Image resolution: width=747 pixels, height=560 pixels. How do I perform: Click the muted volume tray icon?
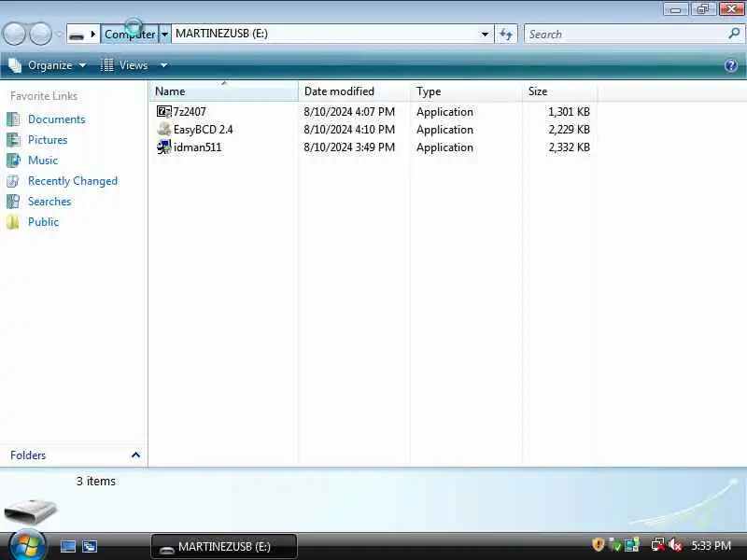pos(674,545)
